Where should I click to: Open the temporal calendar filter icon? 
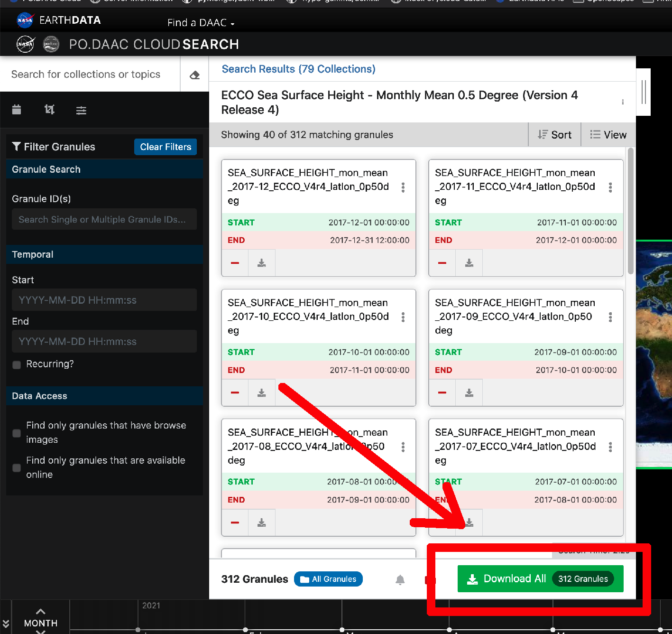pyautogui.click(x=17, y=110)
